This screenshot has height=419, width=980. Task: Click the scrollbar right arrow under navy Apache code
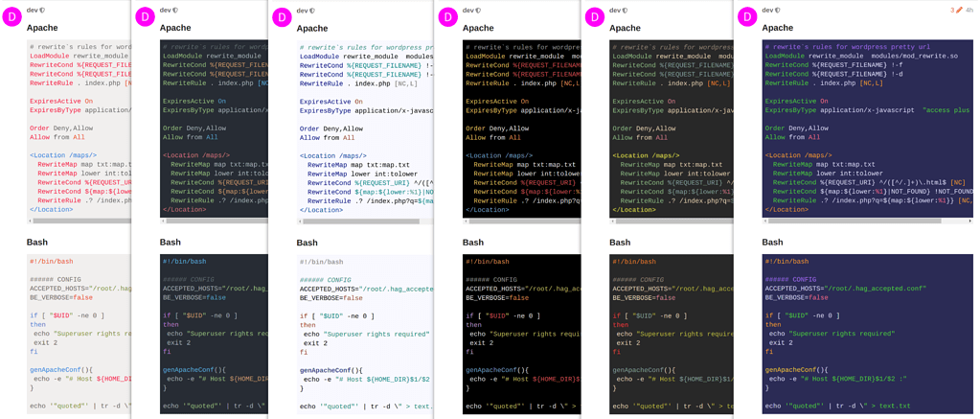pos(970,221)
